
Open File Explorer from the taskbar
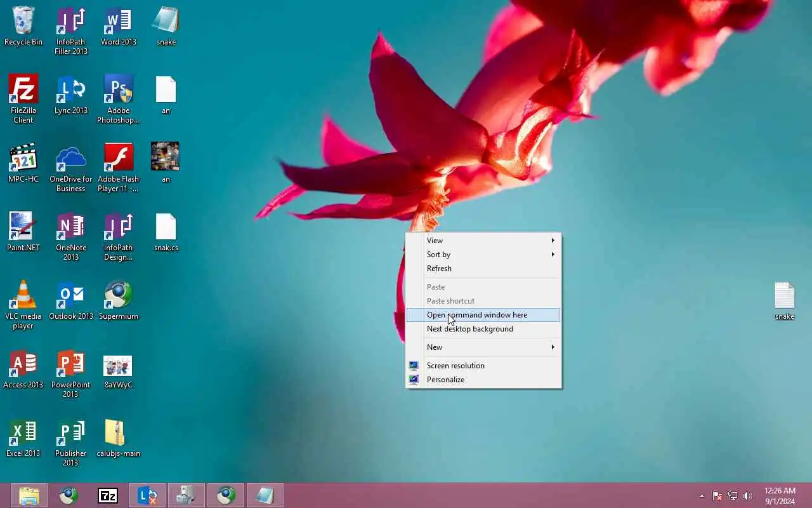29,495
